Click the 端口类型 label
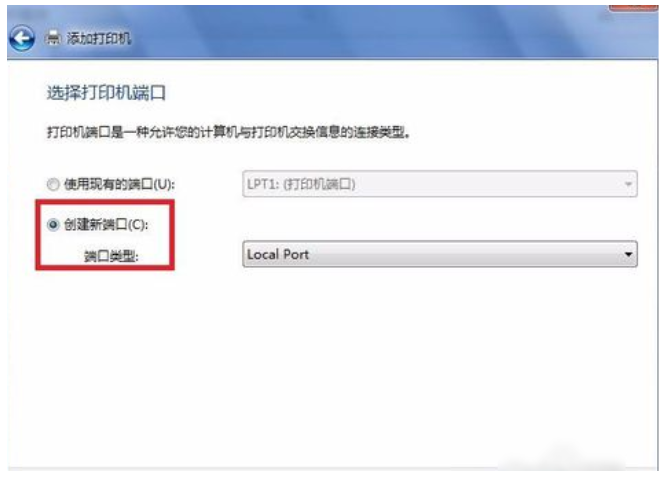 pyautogui.click(x=111, y=256)
